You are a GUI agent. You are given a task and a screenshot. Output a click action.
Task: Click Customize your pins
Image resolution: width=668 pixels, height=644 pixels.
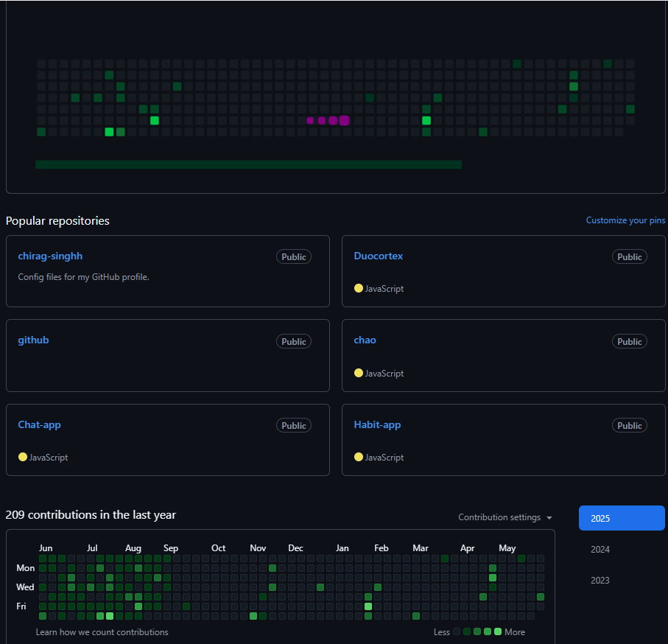tap(625, 220)
